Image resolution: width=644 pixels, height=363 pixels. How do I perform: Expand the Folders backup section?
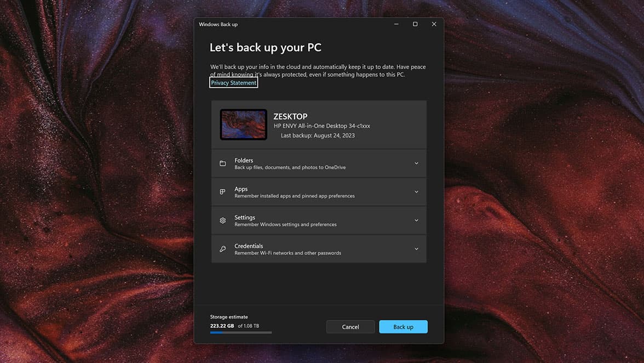tap(417, 163)
